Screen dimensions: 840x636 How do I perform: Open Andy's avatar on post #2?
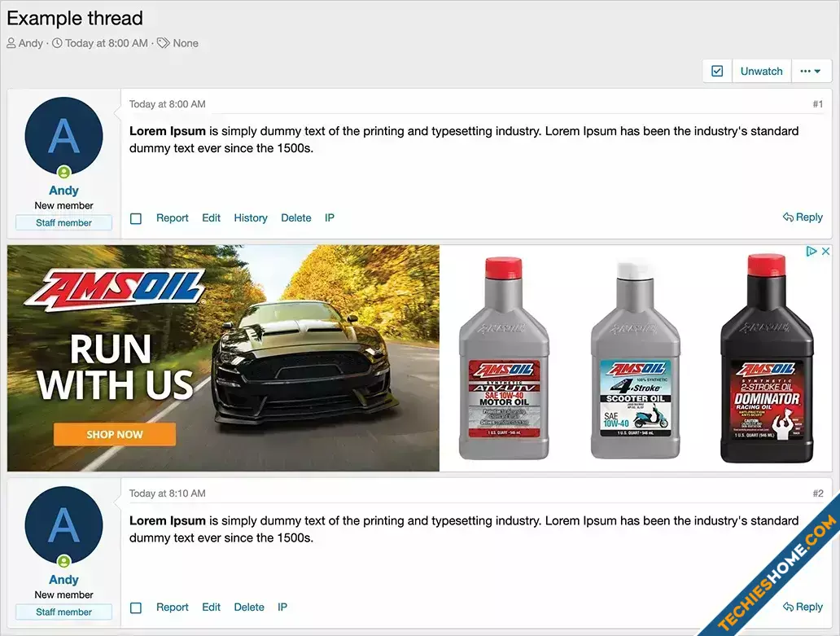point(63,525)
